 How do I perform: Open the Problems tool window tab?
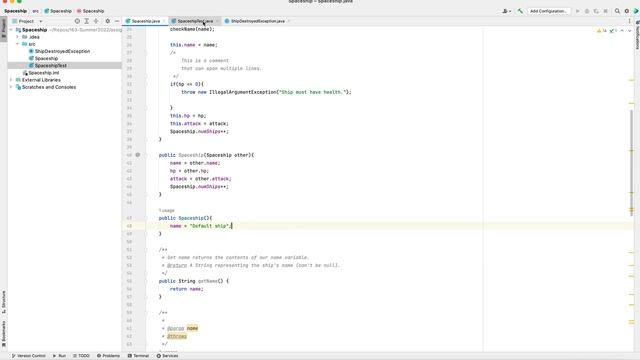tap(108, 356)
